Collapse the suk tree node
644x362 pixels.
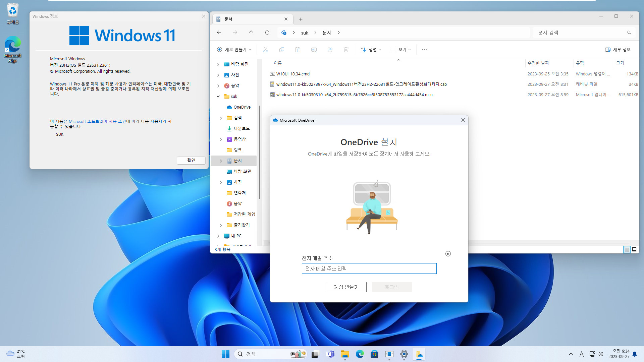[x=218, y=97]
